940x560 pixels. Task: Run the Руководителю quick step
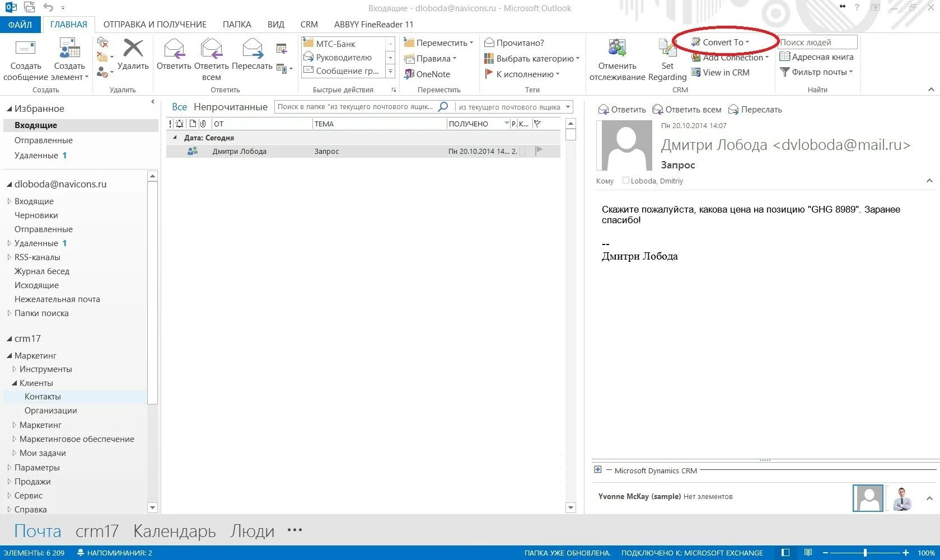point(343,57)
